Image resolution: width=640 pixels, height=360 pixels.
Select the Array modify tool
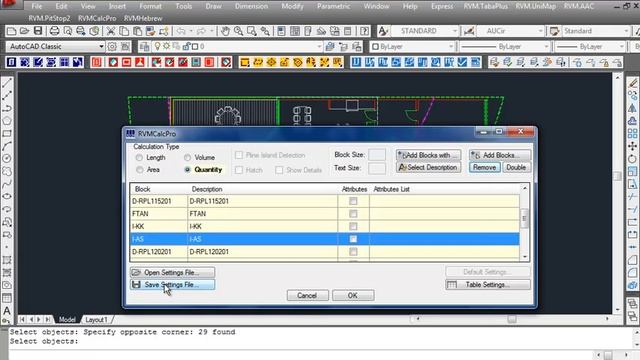pyautogui.click(x=633, y=133)
